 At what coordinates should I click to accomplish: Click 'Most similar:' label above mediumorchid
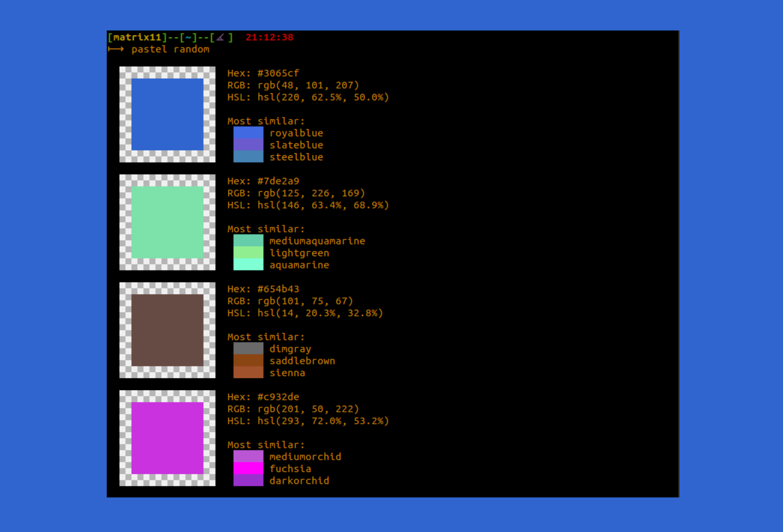click(x=266, y=445)
